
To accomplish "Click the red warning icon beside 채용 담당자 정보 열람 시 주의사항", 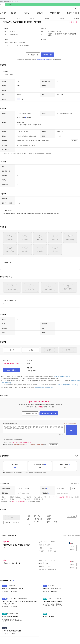I will 30,402.
